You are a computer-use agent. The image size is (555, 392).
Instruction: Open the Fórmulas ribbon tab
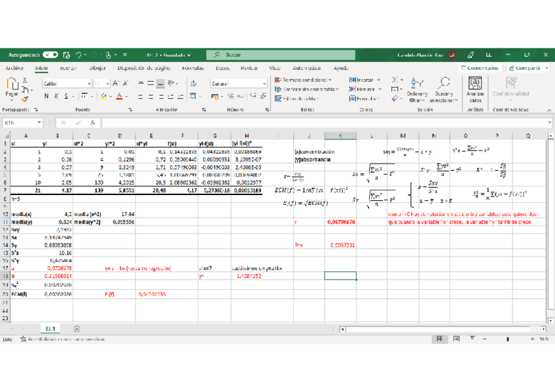click(192, 68)
